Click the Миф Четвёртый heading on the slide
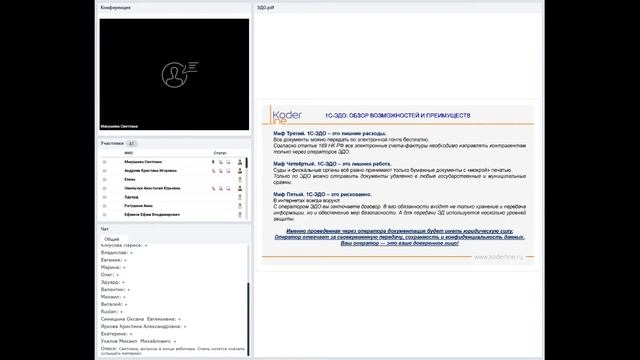This screenshot has height=360, width=640. [332, 164]
